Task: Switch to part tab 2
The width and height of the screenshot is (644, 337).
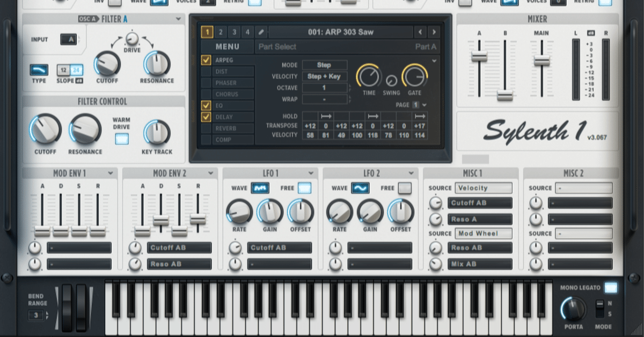Action: click(221, 32)
